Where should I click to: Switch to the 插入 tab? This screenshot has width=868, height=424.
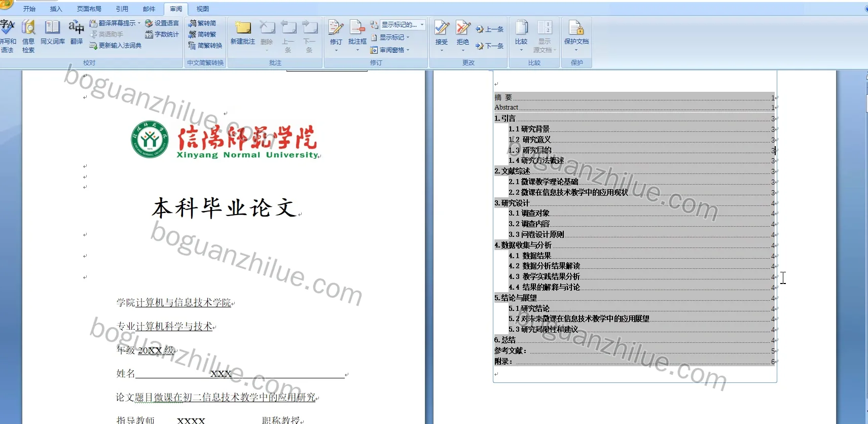[x=56, y=9]
